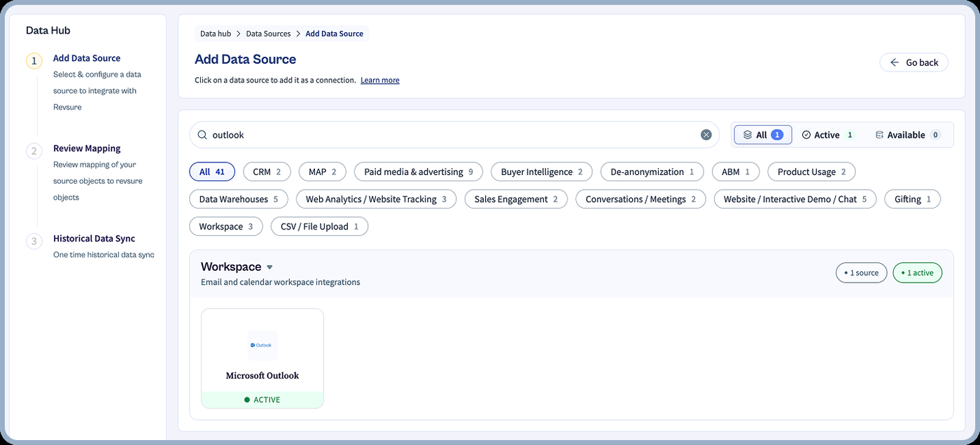
Task: Filter by MAP category
Action: coord(322,171)
